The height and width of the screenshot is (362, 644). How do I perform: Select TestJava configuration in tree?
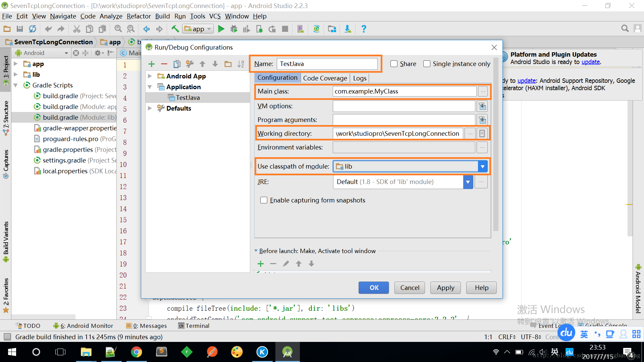(x=188, y=98)
